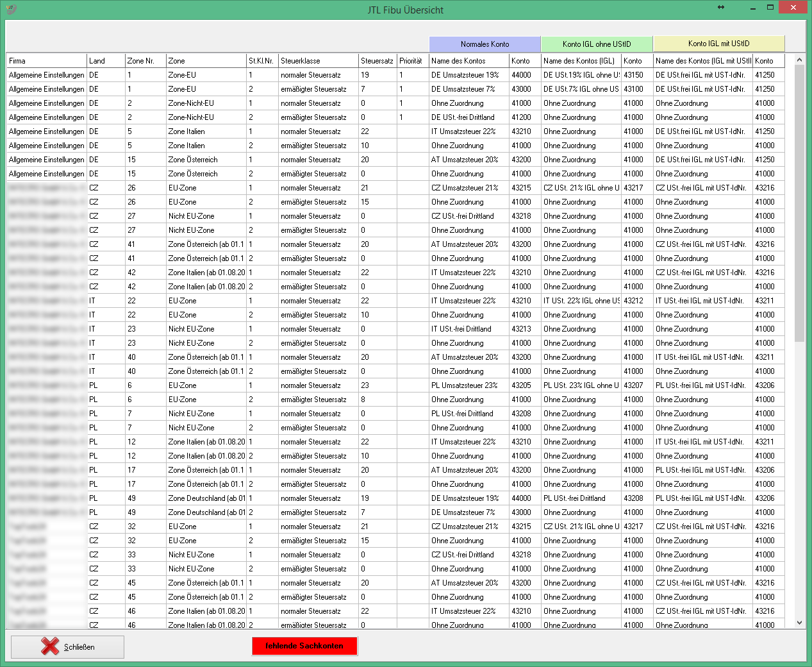The width and height of the screenshot is (812, 667).
Task: Select the green 'Konto IGL ohne UStID' legend
Action: tap(597, 44)
